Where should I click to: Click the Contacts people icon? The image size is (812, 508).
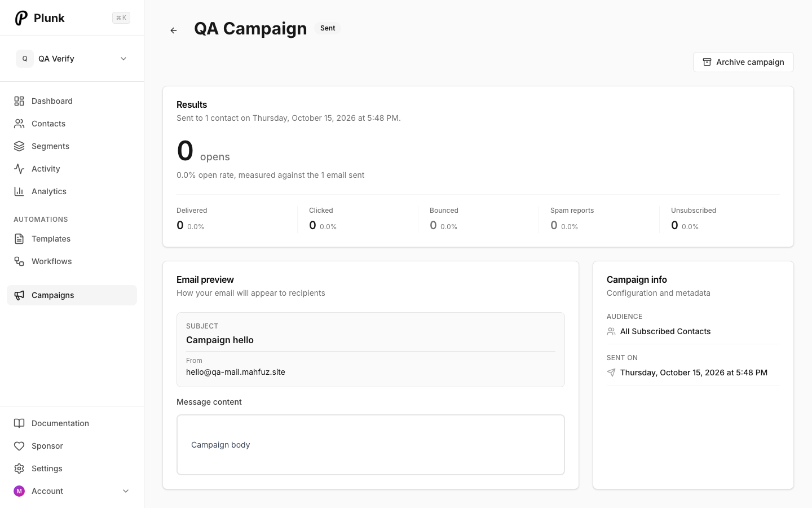(19, 124)
